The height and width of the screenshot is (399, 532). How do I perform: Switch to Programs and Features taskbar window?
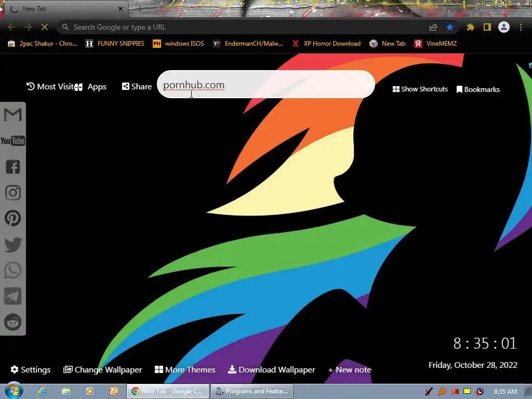(252, 391)
